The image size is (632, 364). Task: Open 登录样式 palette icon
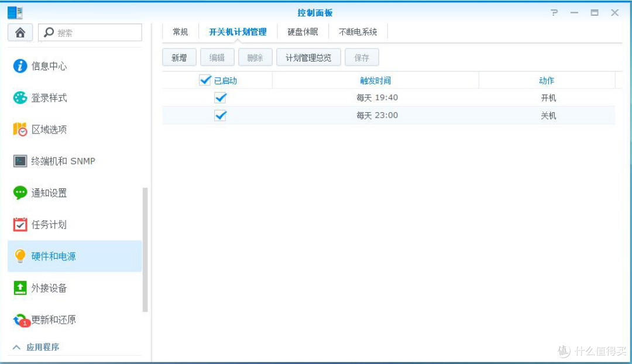pos(20,98)
